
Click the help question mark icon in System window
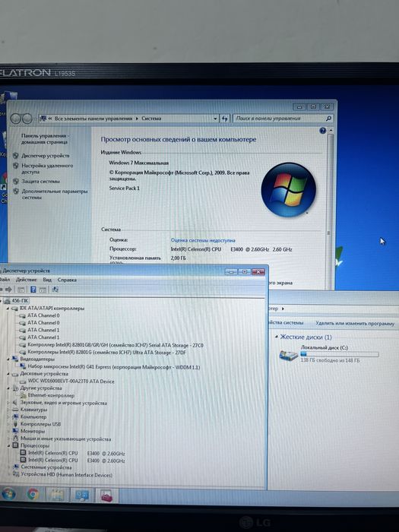[x=323, y=131]
